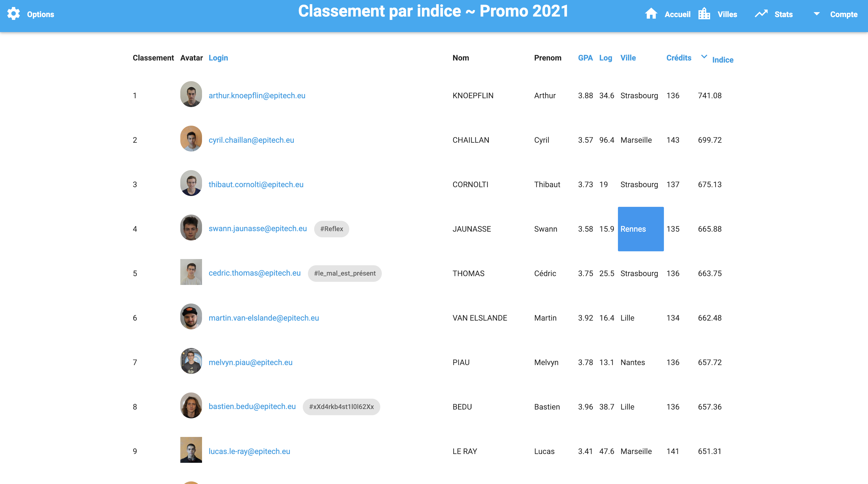Screen dimensions: 868x484
Task: Open arthur.knoepflin@epitech.eu profile link
Action: click(x=257, y=95)
